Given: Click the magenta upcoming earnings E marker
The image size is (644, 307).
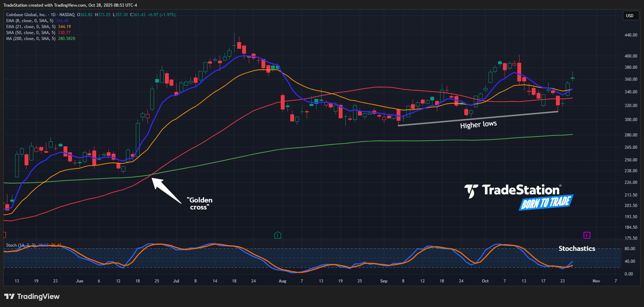Looking at the screenshot, I should [x=587, y=235].
